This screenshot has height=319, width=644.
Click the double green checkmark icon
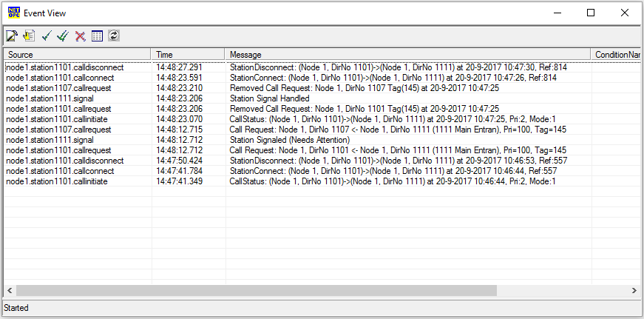pos(63,36)
